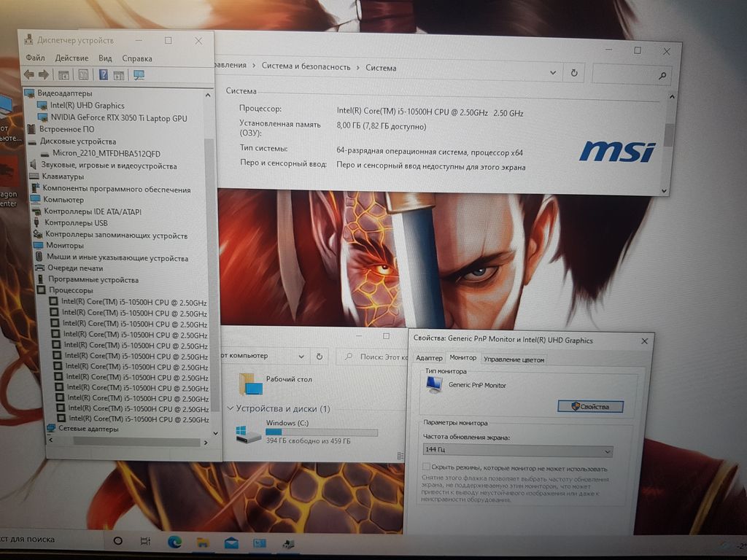Select the Видеоадаптеры category
This screenshot has height=560, width=747.
(65, 93)
